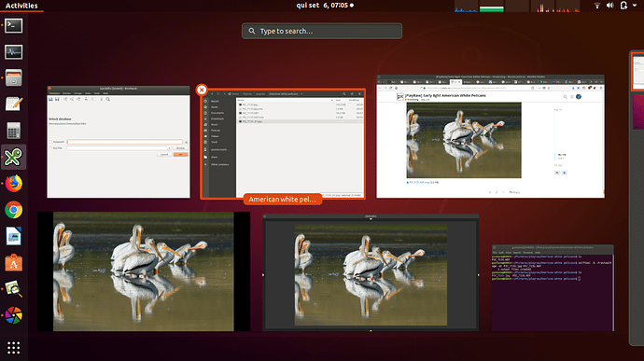Select the Firefox pelicans window thumbnail
Screen dimensions: 644x361
(x=490, y=136)
